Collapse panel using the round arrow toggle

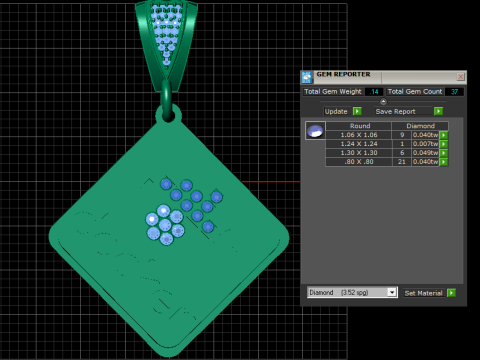click(383, 101)
